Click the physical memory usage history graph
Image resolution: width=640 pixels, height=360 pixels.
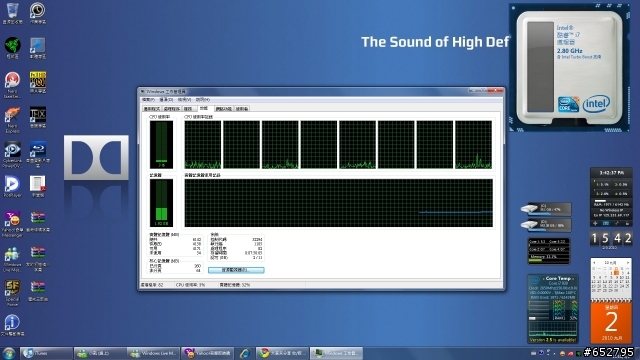338,203
